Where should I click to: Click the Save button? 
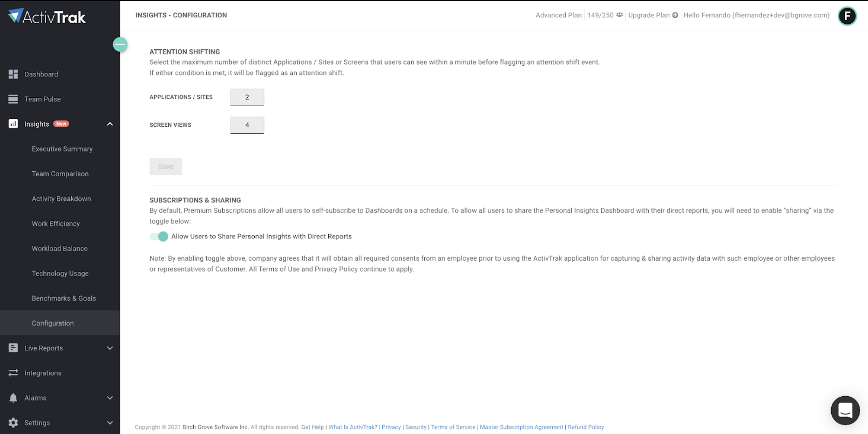166,167
